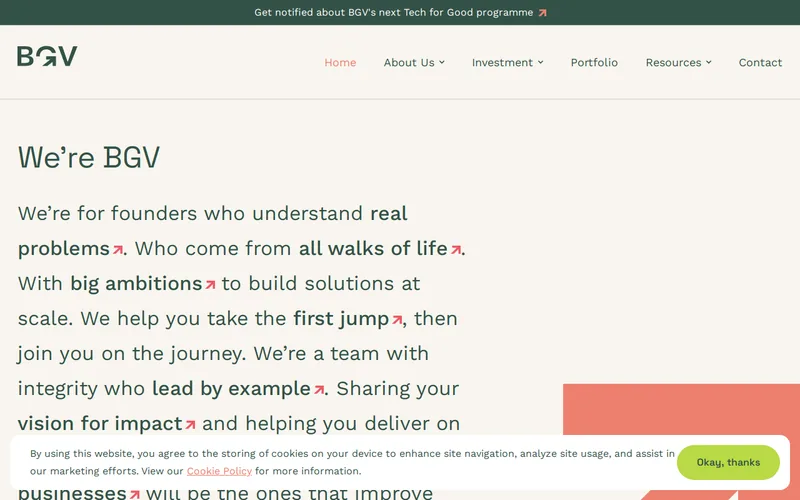
Task: Follow the 'first jump' link
Action: click(341, 319)
